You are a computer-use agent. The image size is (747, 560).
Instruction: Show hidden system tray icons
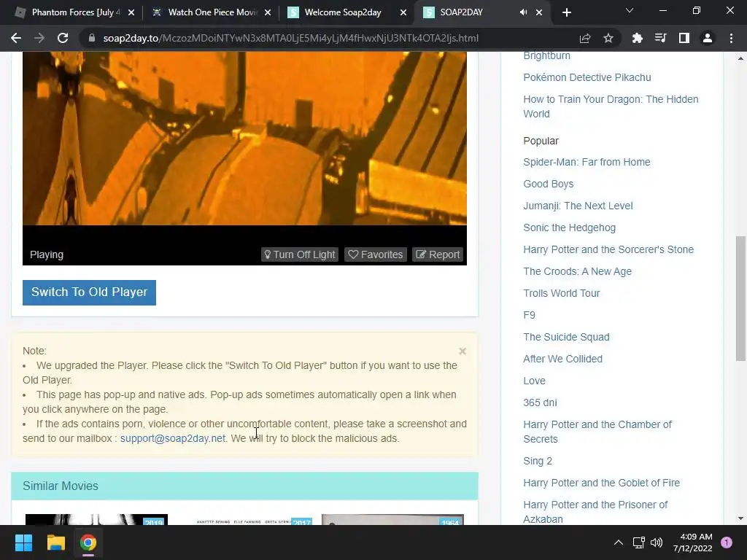pyautogui.click(x=619, y=542)
